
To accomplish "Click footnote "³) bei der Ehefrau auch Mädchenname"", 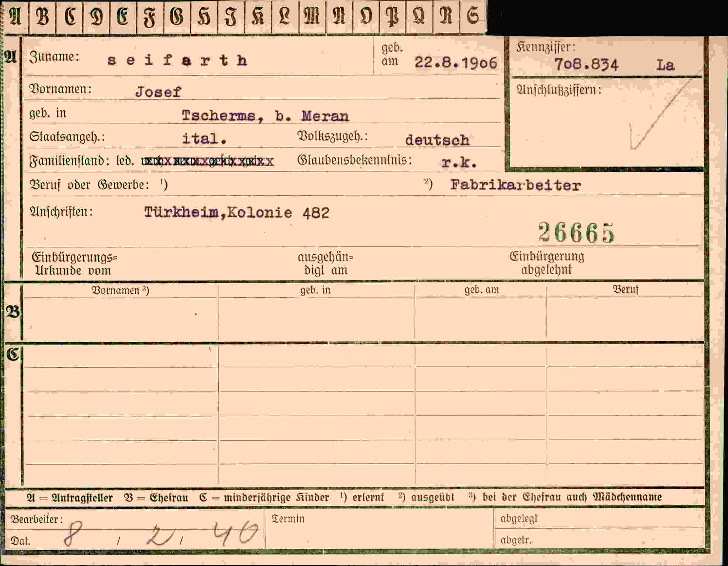I will [x=565, y=497].
